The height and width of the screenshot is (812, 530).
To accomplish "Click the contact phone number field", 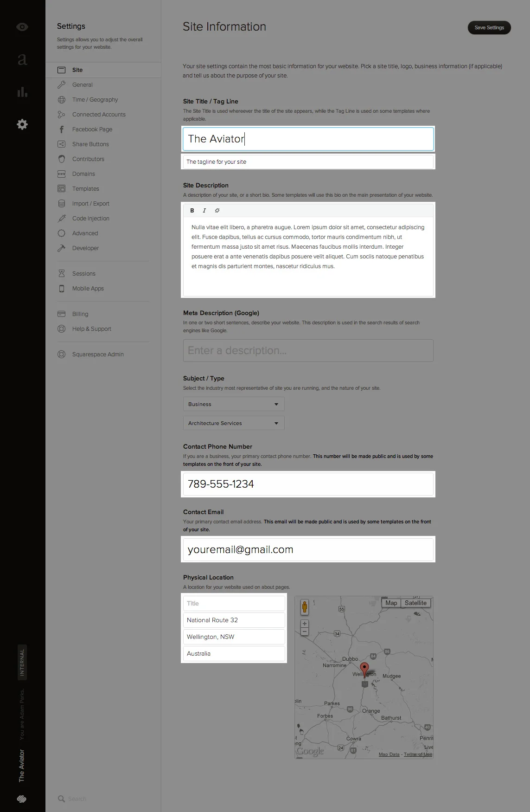I will [x=308, y=484].
